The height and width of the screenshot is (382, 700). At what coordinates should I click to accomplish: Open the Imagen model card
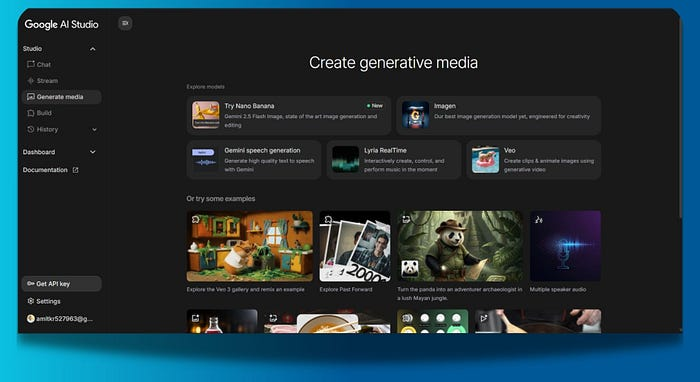pyautogui.click(x=499, y=115)
